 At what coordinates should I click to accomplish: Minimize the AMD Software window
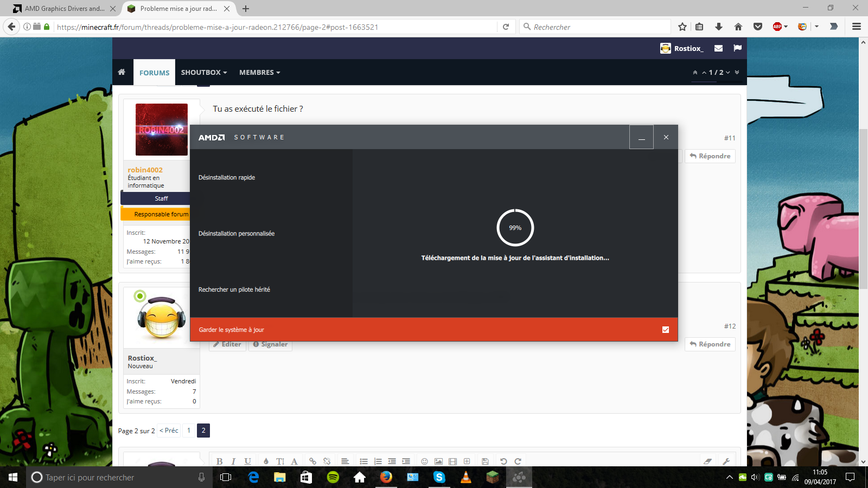(641, 137)
